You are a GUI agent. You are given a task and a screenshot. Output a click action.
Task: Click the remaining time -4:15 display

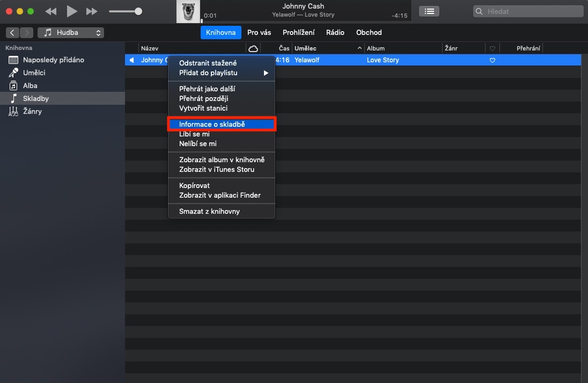(399, 16)
